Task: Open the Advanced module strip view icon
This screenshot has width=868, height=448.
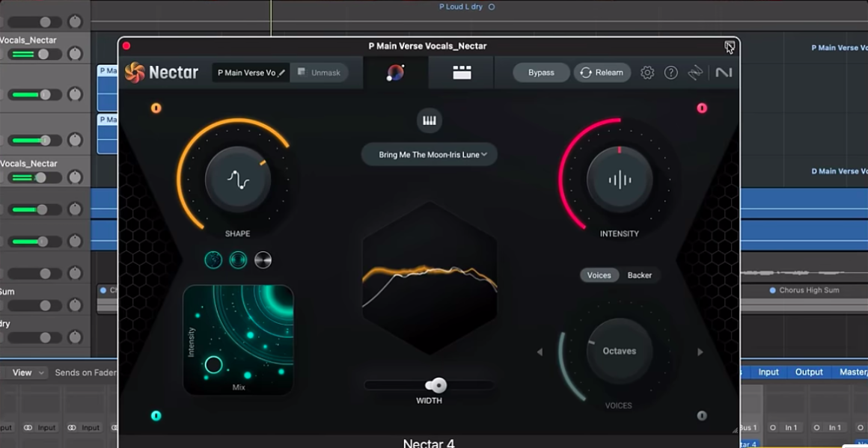Action: coord(460,72)
